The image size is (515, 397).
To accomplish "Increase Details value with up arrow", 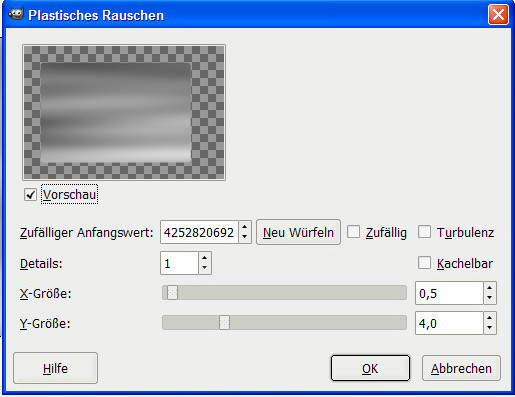I will tap(205, 258).
